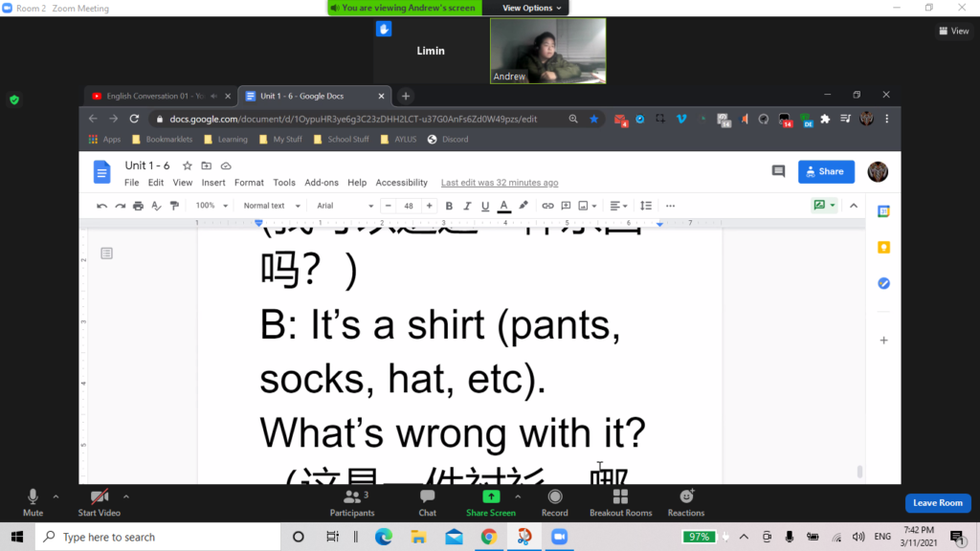Open Breakout Rooms
The width and height of the screenshot is (980, 551).
(x=620, y=503)
